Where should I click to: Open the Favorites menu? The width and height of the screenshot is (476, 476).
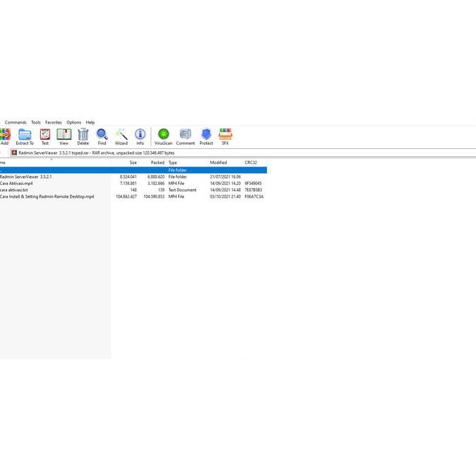pyautogui.click(x=54, y=122)
